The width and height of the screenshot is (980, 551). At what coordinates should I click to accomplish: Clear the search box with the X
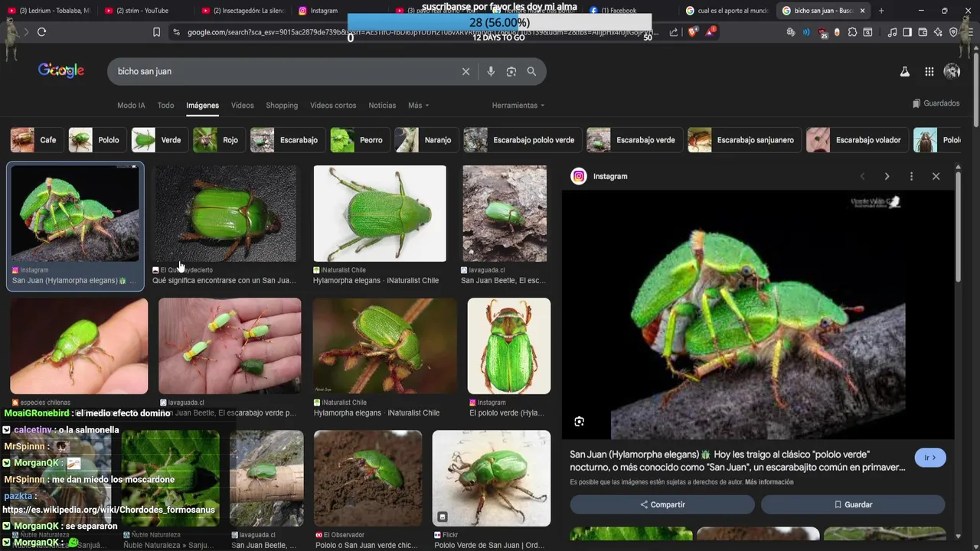point(465,71)
